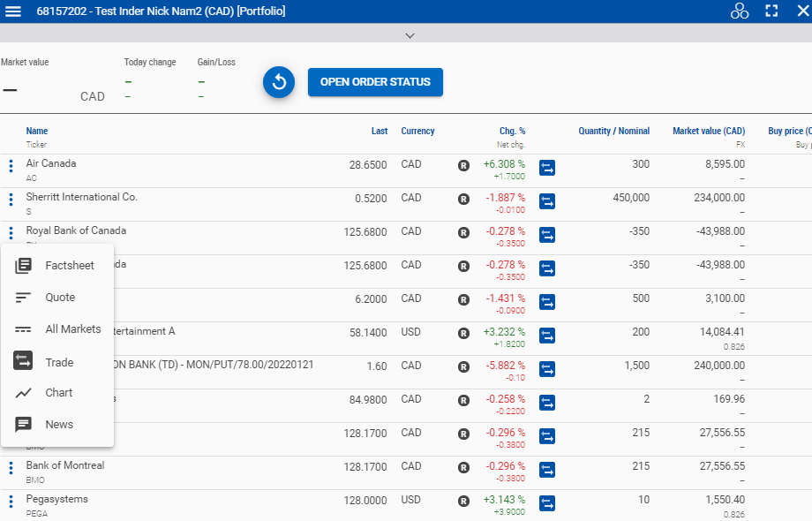
Task: Select News from context menu
Action: pyautogui.click(x=57, y=424)
